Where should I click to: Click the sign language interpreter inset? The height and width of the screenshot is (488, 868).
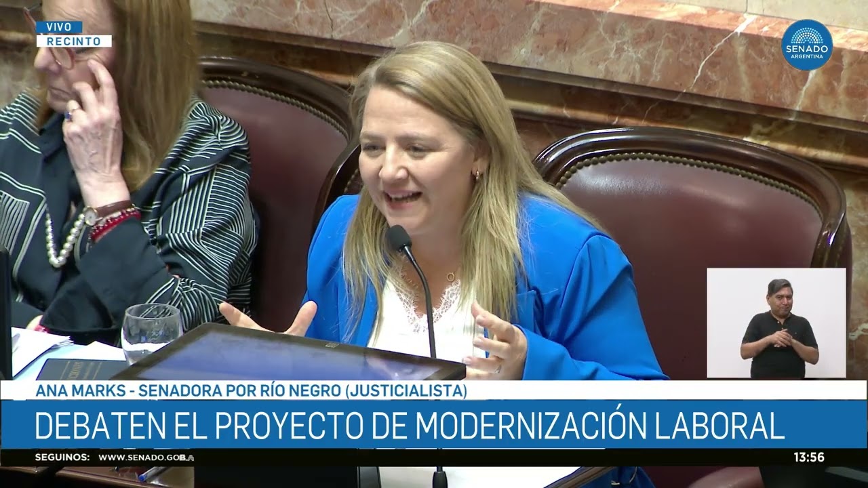(776, 323)
